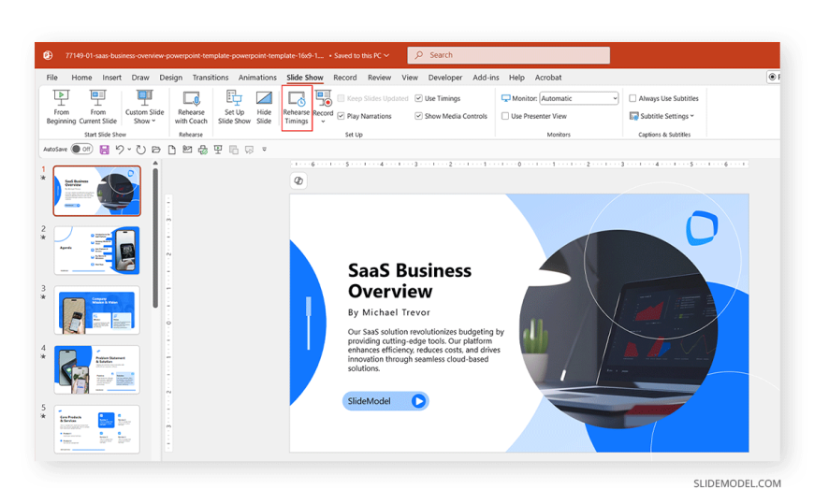Screen dimensions: 814x504
Task: Select slide 3 thumbnail
Action: pyautogui.click(x=97, y=310)
